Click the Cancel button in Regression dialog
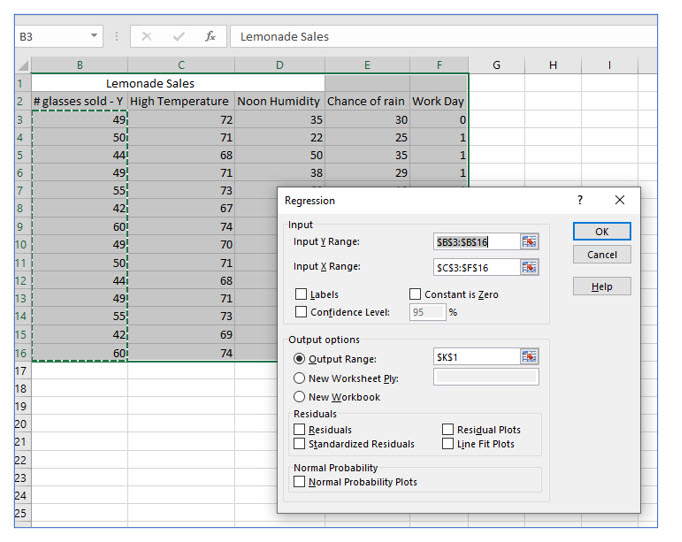Screen dimensions: 682x542 tap(602, 254)
